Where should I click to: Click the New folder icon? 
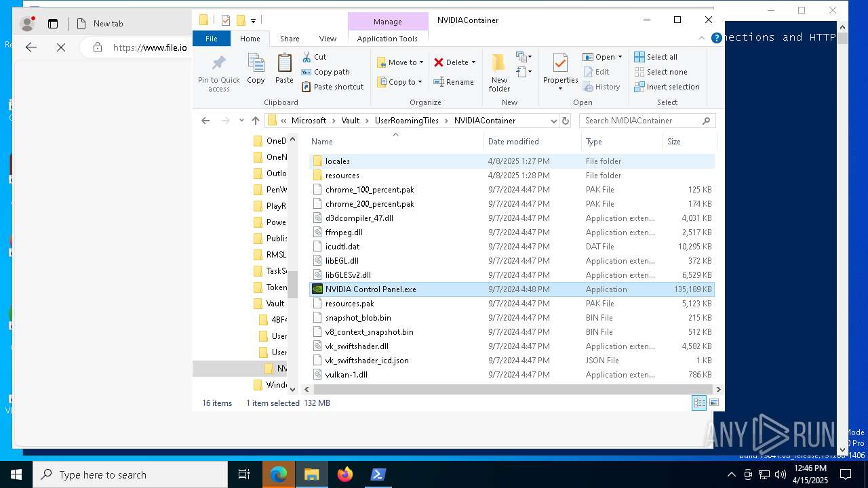pyautogui.click(x=499, y=63)
